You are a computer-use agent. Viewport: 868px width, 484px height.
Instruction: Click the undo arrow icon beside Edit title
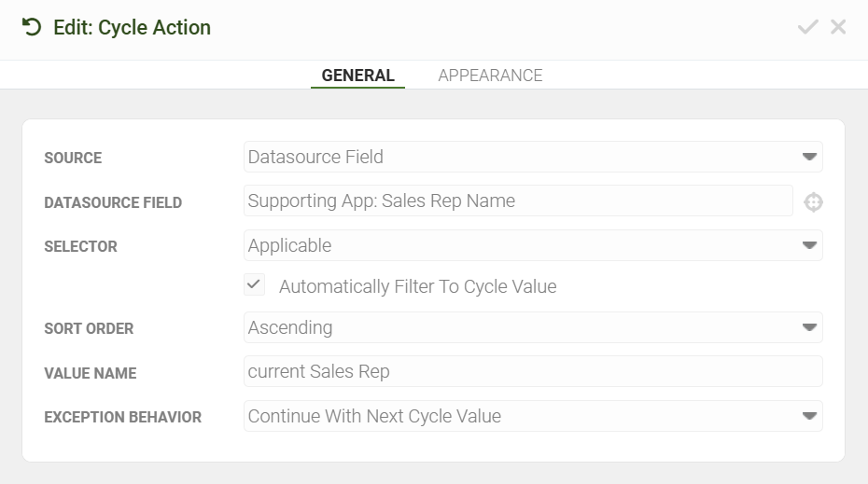(32, 27)
